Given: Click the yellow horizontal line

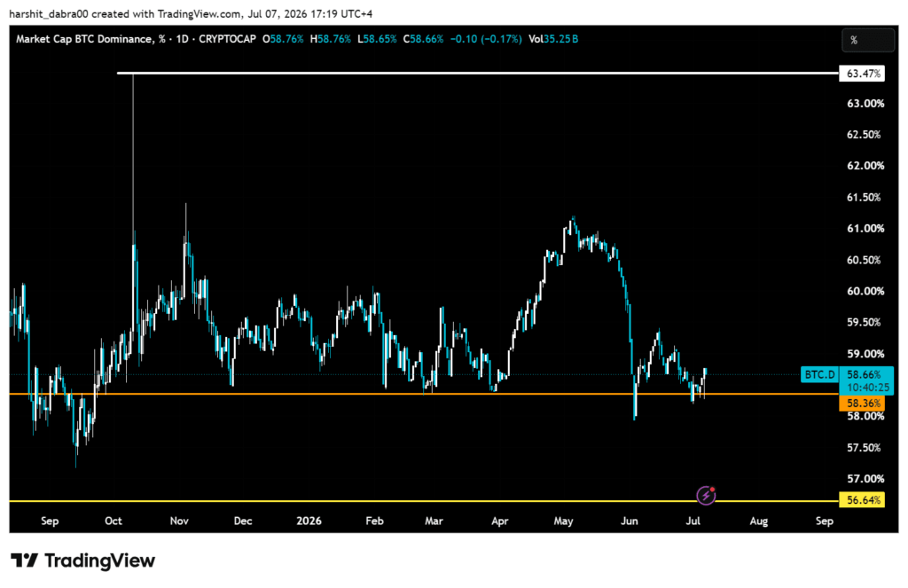Looking at the screenshot, I should pos(424,500).
